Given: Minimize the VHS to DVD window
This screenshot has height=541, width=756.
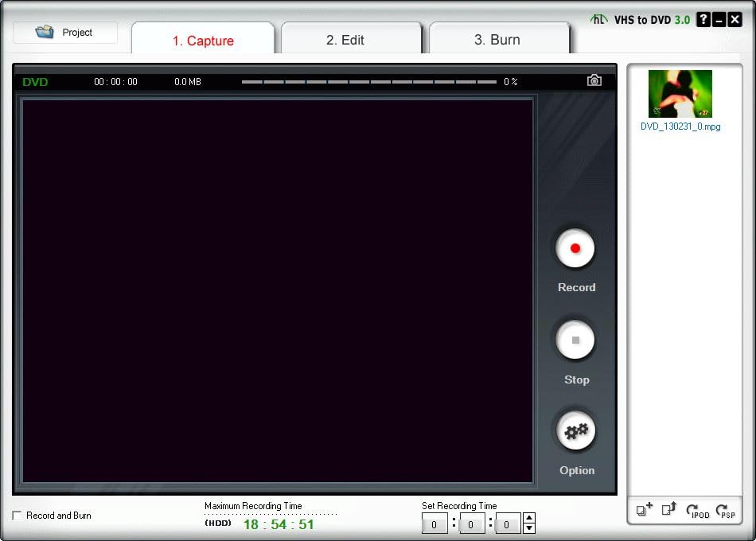Looking at the screenshot, I should pos(719,19).
